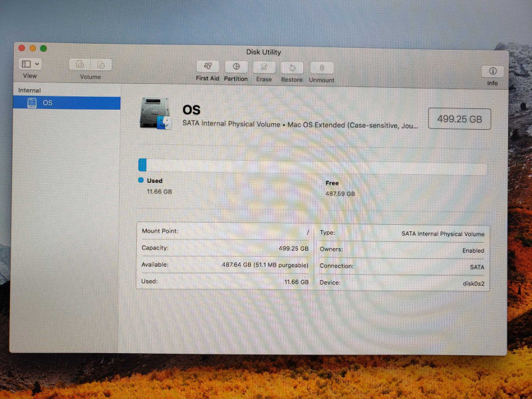Click the Type SATA Internal Physical Volume row
This screenshot has width=532, height=399.
coord(402,233)
